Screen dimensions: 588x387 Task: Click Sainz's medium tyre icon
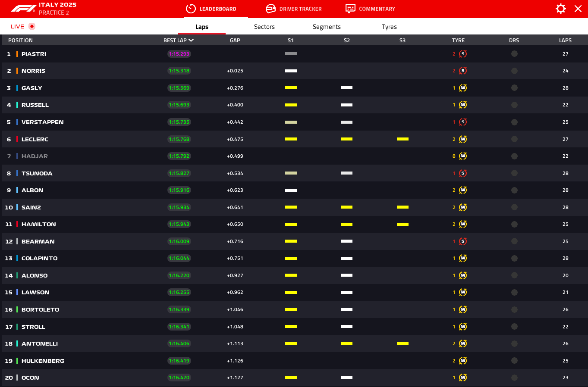pos(463,207)
